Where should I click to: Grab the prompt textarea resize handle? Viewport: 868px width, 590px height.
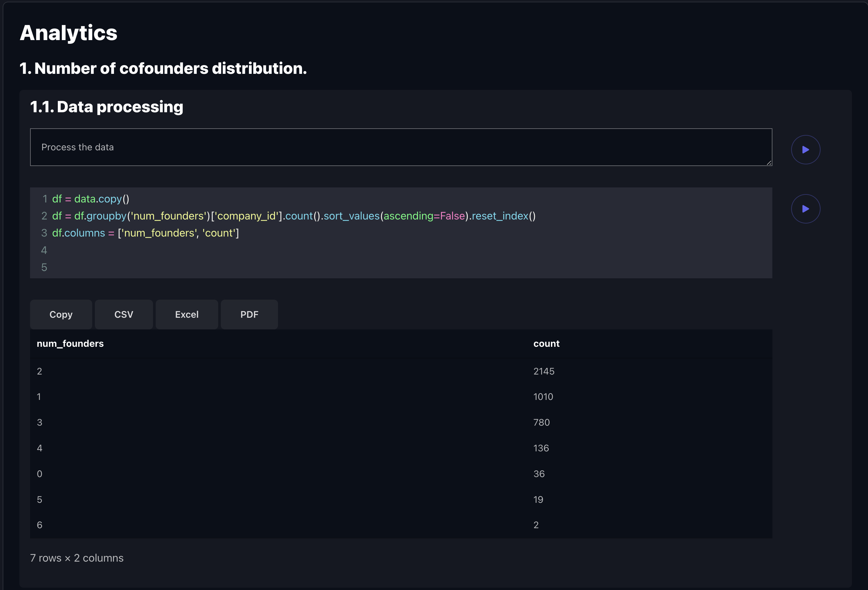click(x=769, y=162)
